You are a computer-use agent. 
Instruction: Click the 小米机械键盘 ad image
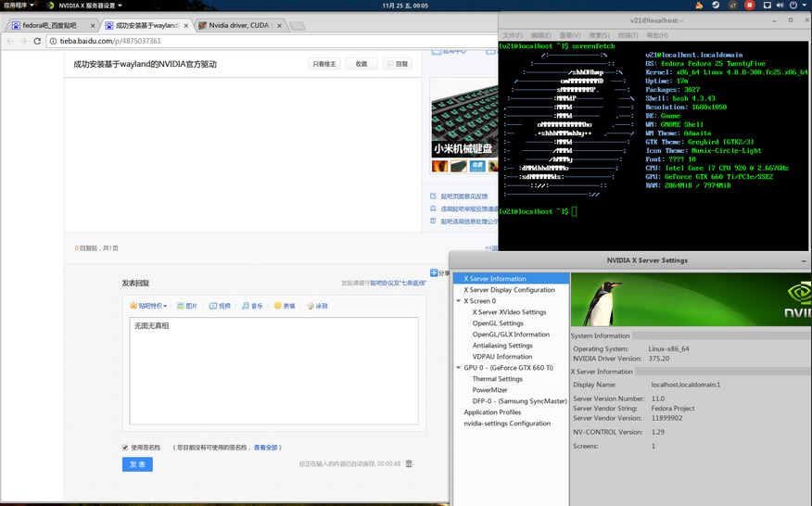pos(464,119)
